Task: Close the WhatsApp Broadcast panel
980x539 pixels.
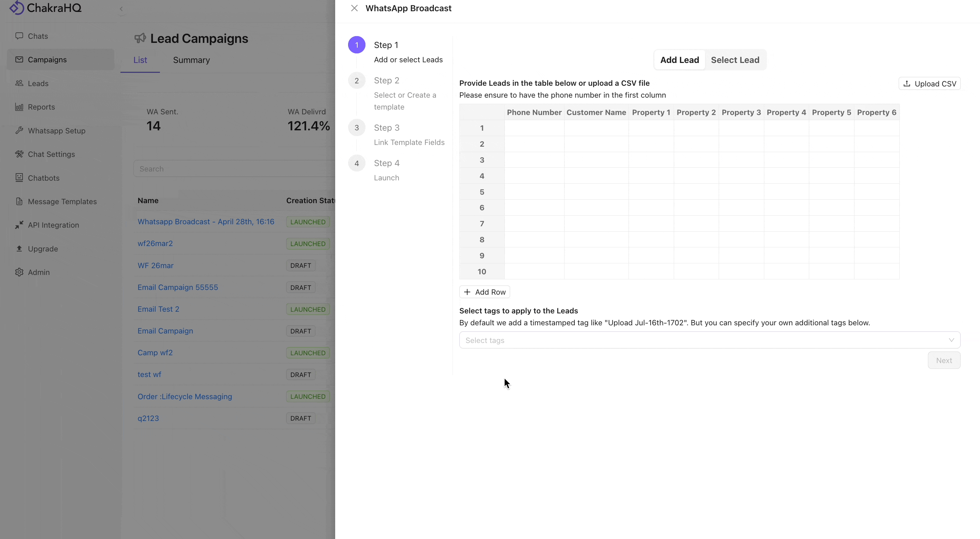Action: click(x=354, y=8)
